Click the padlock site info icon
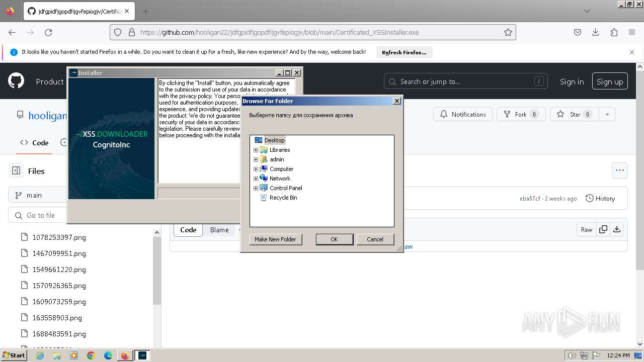 click(132, 32)
